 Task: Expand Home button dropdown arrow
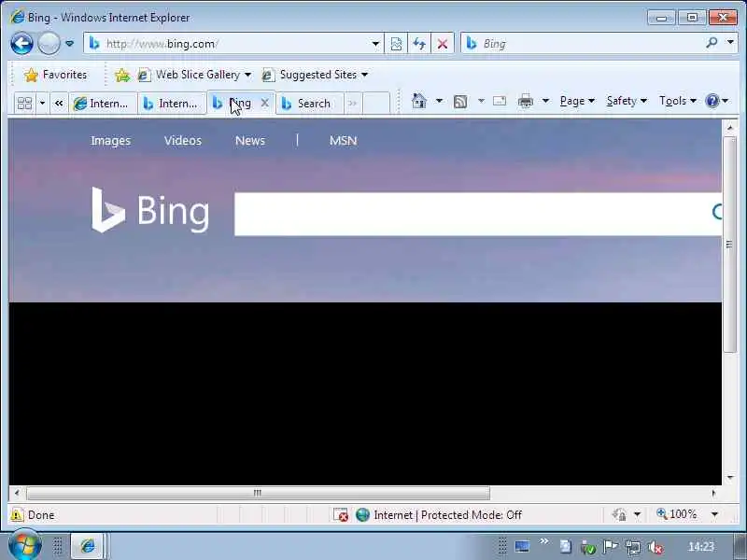[x=439, y=101]
